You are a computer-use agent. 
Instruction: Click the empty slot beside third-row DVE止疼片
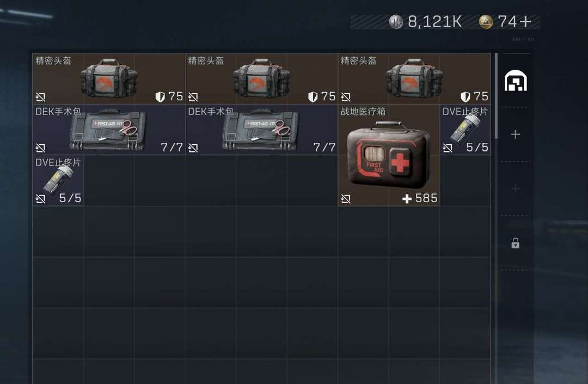pos(109,180)
